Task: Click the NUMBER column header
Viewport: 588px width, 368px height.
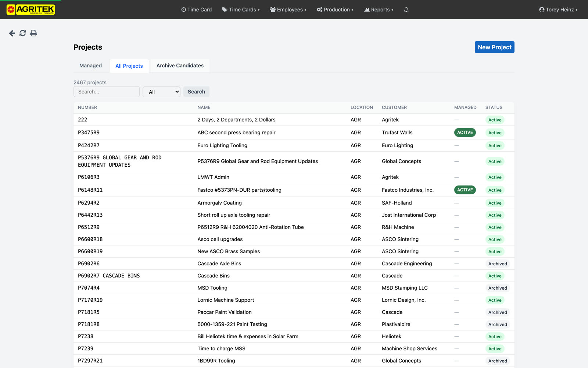Action: coord(87,107)
